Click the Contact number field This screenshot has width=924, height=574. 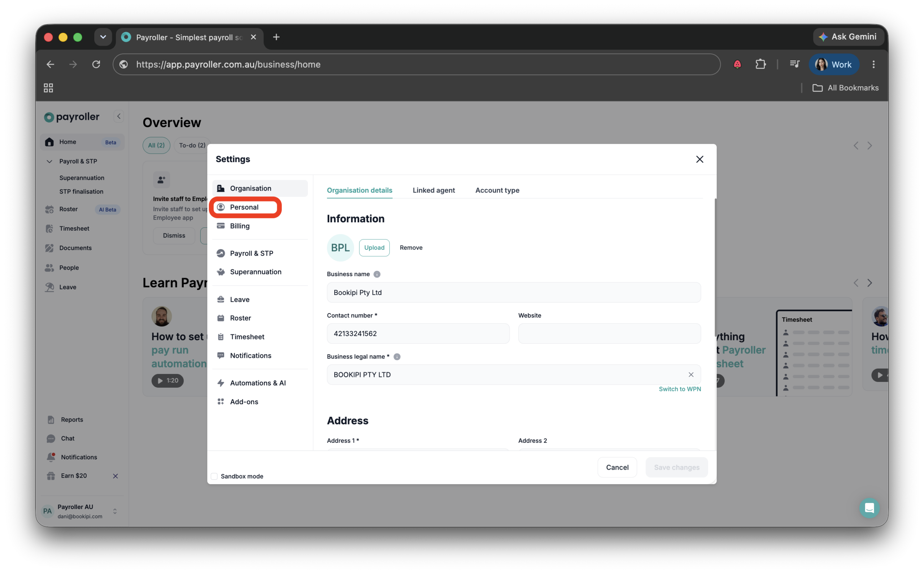418,333
